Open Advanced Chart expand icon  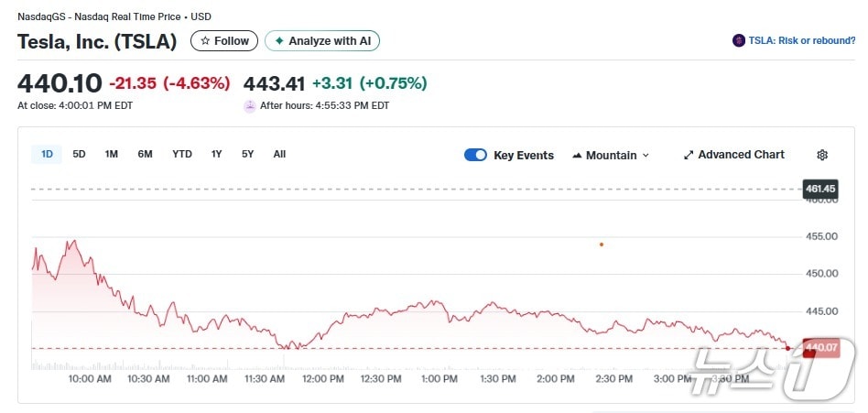[689, 155]
